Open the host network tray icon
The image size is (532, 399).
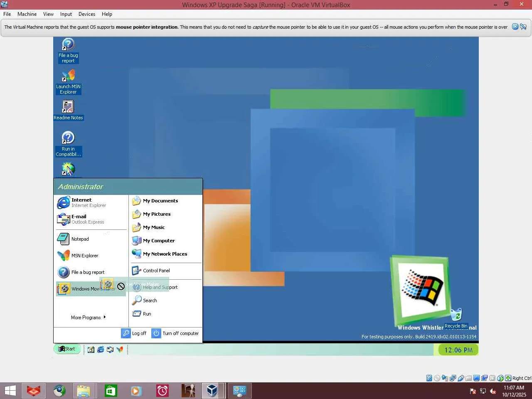(x=483, y=391)
